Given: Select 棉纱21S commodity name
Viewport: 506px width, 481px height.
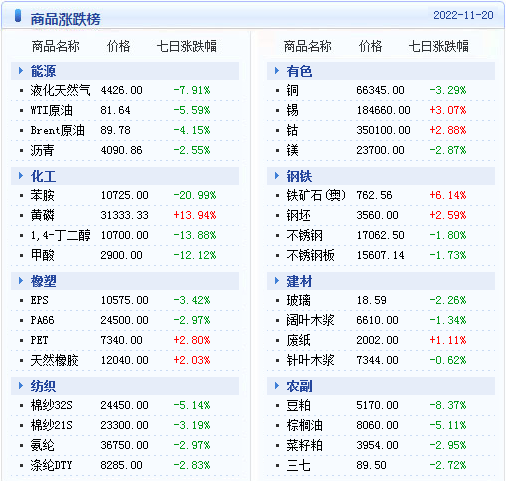Looking at the screenshot, I should click(x=51, y=425).
